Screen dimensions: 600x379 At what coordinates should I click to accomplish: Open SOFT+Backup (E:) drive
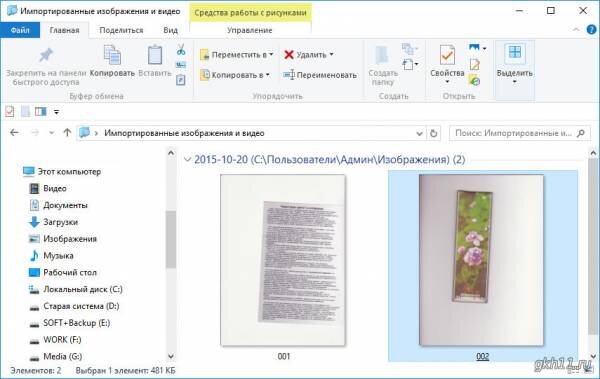point(70,323)
